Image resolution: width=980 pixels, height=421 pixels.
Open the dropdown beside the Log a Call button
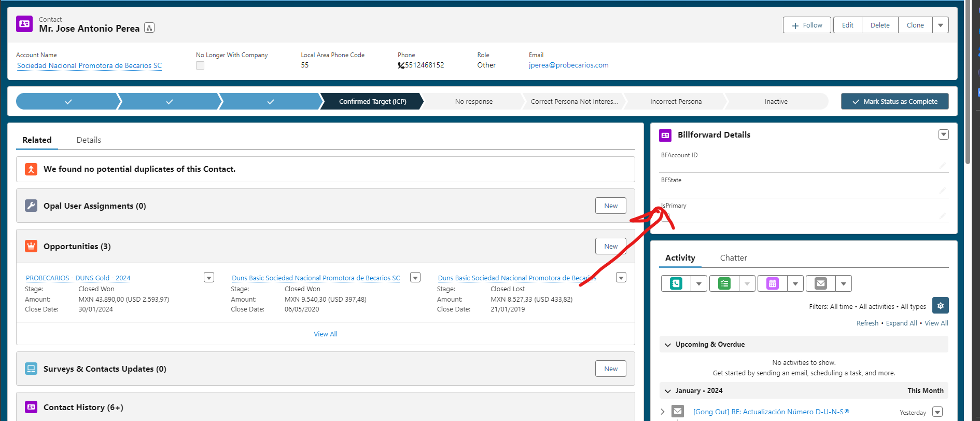(x=699, y=283)
